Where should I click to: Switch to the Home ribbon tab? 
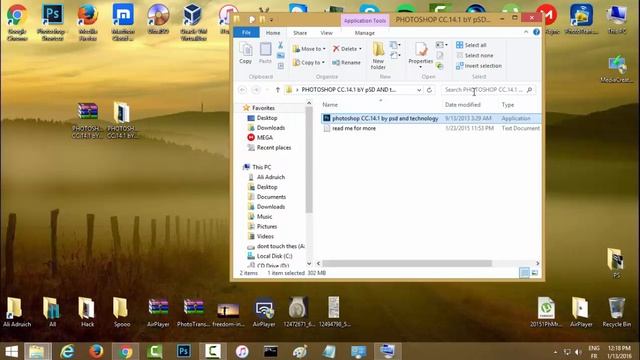[273, 33]
